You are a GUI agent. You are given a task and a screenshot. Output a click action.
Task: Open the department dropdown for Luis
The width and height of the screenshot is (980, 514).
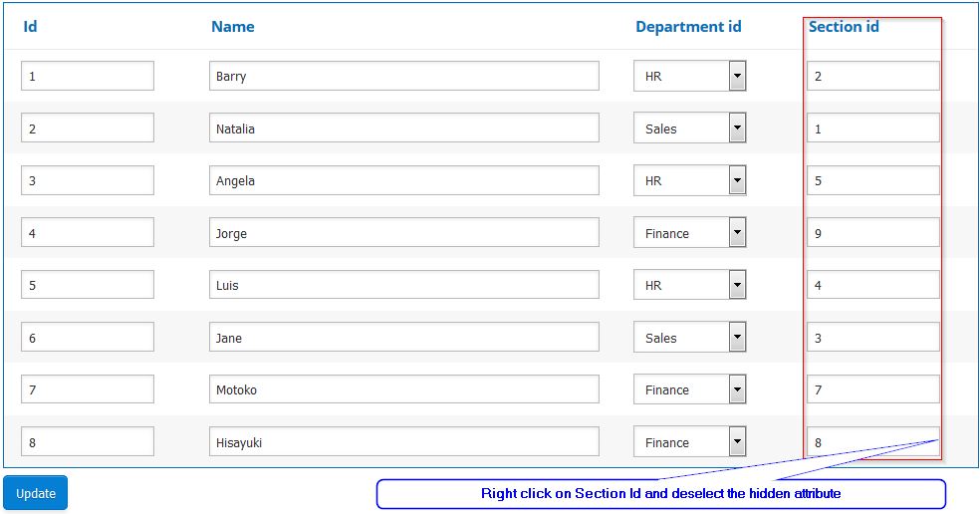(x=737, y=285)
